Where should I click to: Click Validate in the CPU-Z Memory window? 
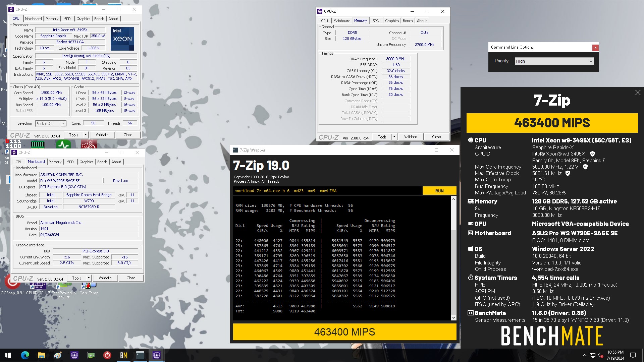tap(411, 137)
